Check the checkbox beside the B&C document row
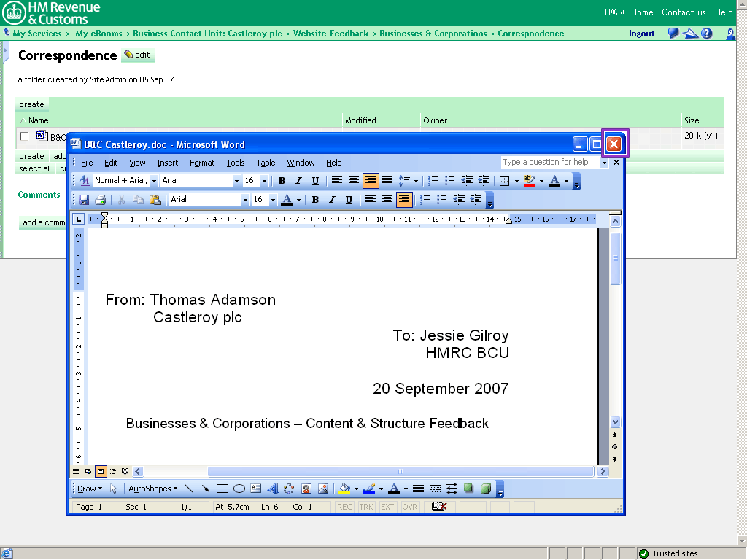This screenshot has height=560, width=747. coord(24,136)
